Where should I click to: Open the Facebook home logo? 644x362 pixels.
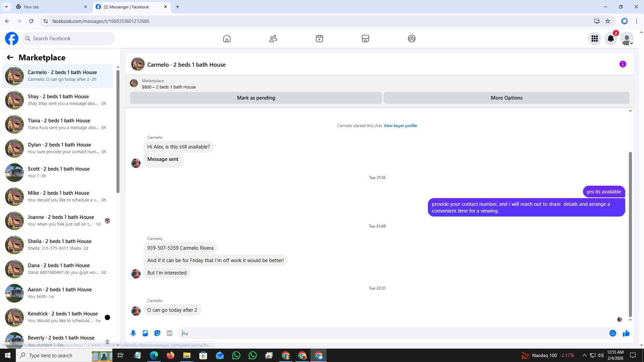[x=12, y=39]
